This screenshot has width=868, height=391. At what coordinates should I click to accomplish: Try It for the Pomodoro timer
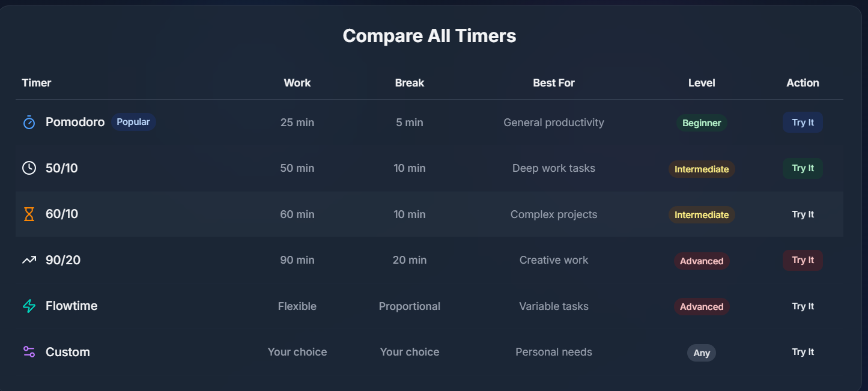(803, 122)
